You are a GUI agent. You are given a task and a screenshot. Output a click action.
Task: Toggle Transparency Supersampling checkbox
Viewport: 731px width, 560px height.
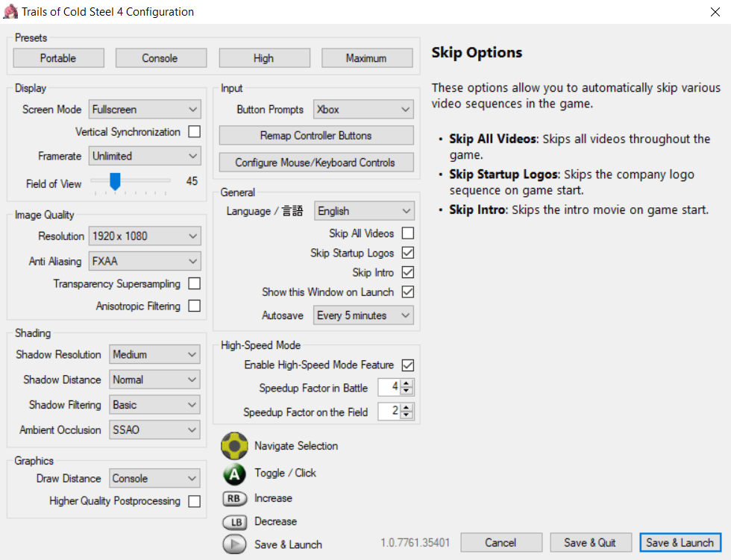pos(195,283)
